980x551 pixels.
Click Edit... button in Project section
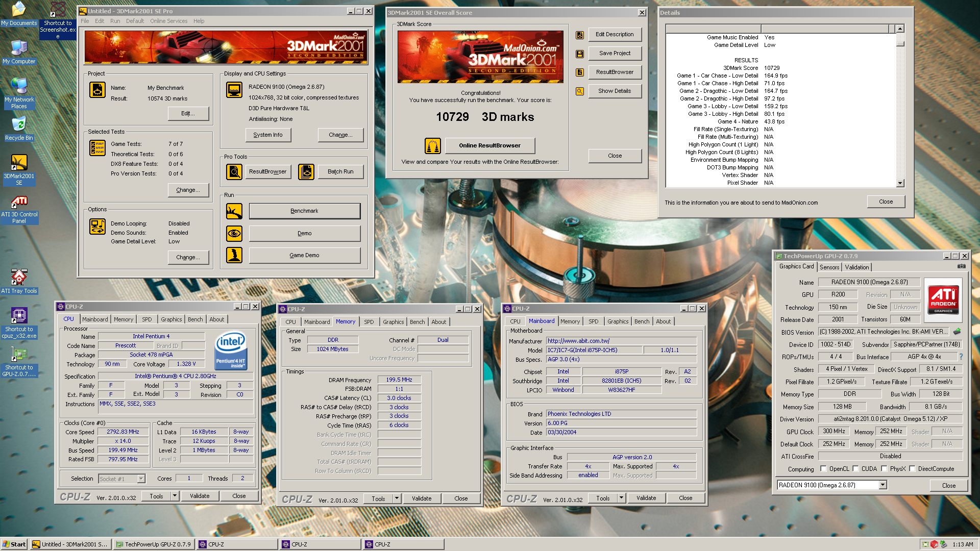(188, 113)
